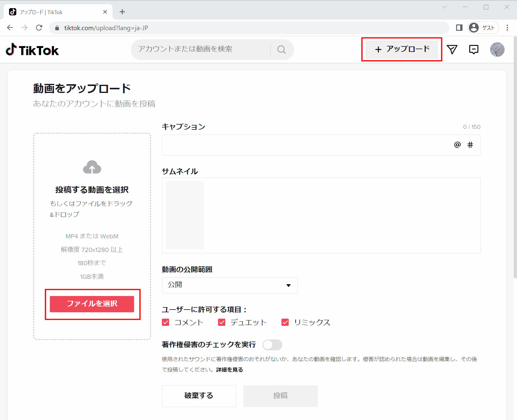Viewport: 517px width, 420px height.
Task: Click the 動画をアップロード heading
Action: [82, 88]
